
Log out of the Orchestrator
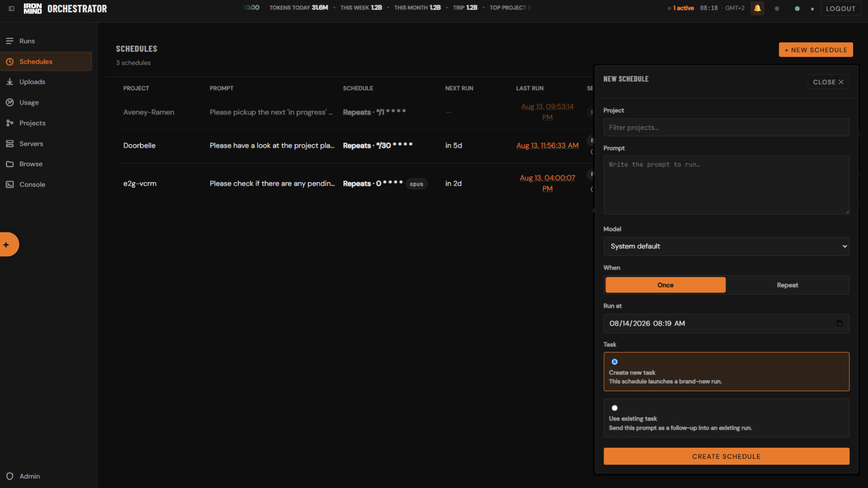(x=841, y=8)
